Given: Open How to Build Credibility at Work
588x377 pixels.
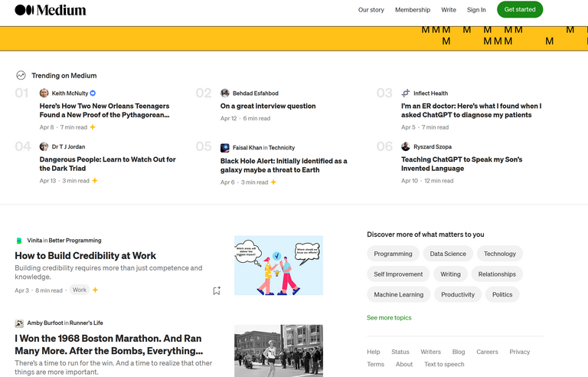Looking at the screenshot, I should coord(85,256).
